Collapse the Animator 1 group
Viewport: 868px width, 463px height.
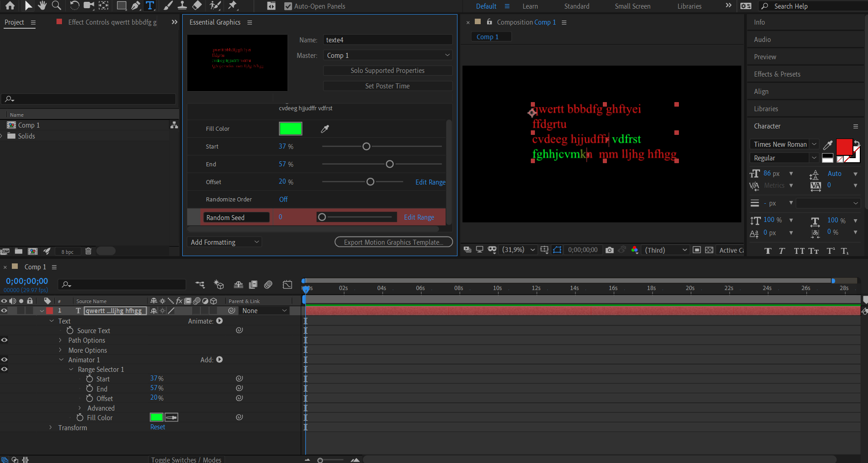pos(61,360)
